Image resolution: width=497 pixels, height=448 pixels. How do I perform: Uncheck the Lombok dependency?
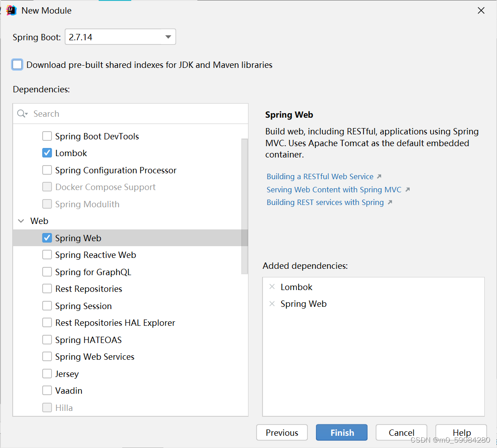click(x=47, y=153)
